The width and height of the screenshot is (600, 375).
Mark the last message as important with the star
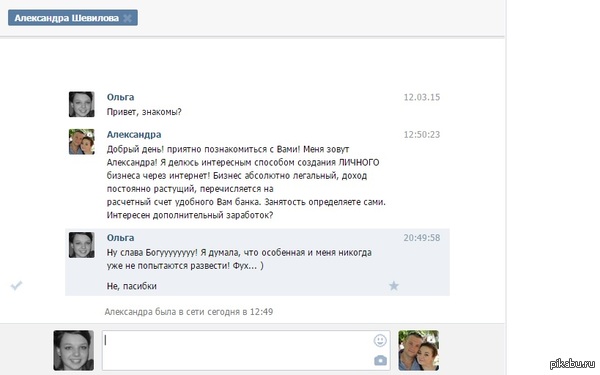coord(394,285)
